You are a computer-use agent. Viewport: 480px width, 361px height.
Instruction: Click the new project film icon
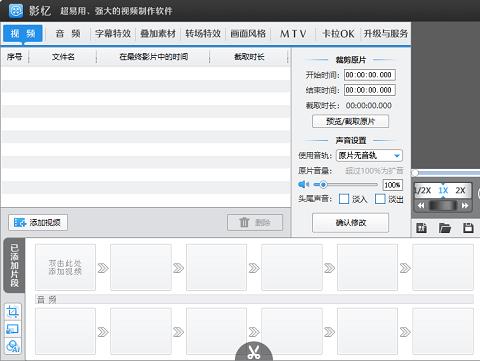click(x=422, y=228)
